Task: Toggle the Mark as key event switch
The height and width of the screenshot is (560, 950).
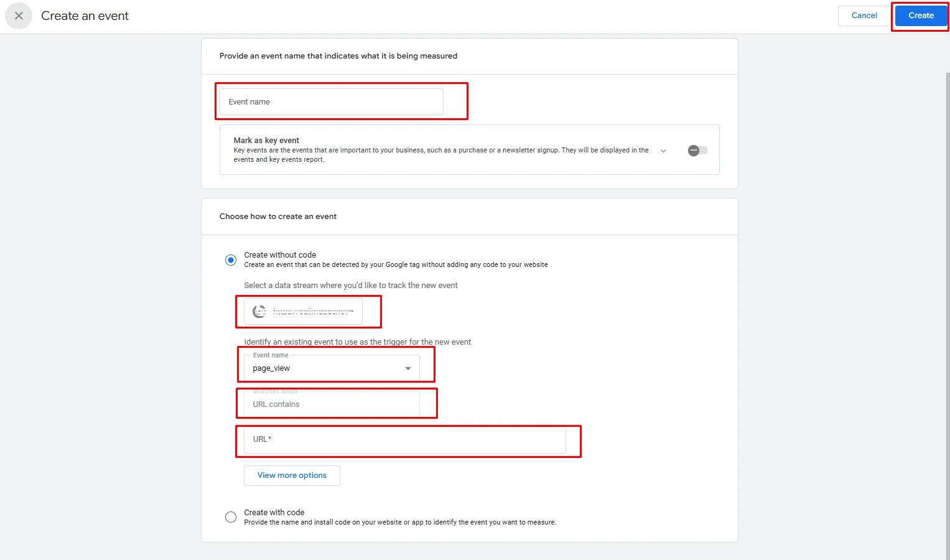Action: pos(697,151)
